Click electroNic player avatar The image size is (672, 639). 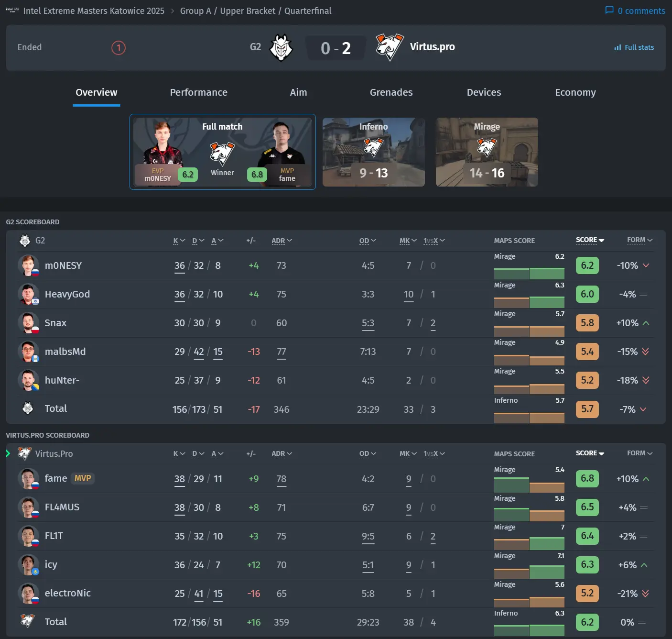[28, 593]
